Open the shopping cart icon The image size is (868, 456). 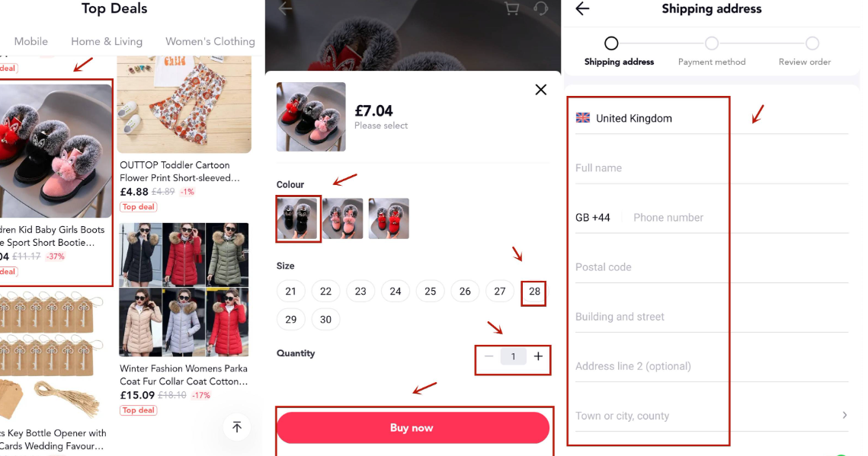511,8
